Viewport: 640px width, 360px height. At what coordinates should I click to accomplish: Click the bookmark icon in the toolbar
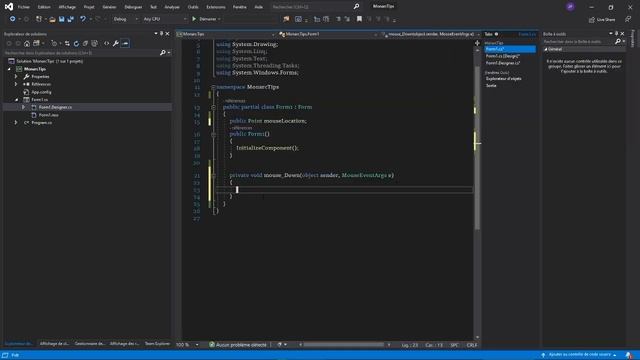tap(359, 19)
